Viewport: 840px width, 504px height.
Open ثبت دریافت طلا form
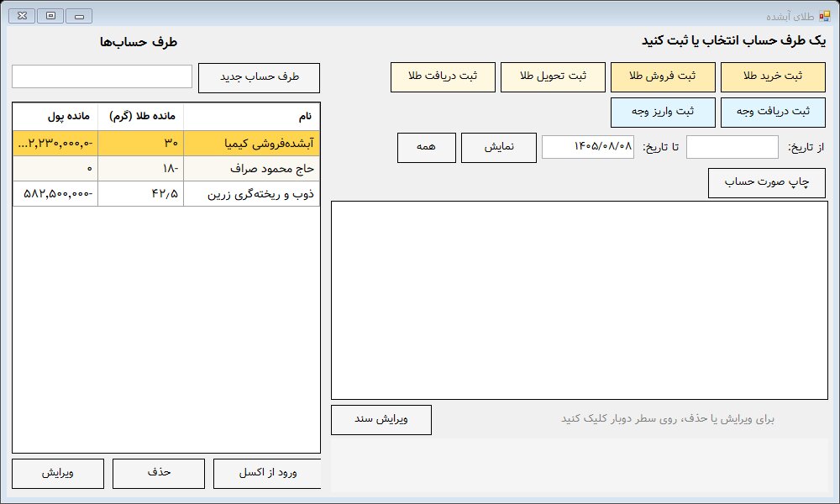(443, 77)
